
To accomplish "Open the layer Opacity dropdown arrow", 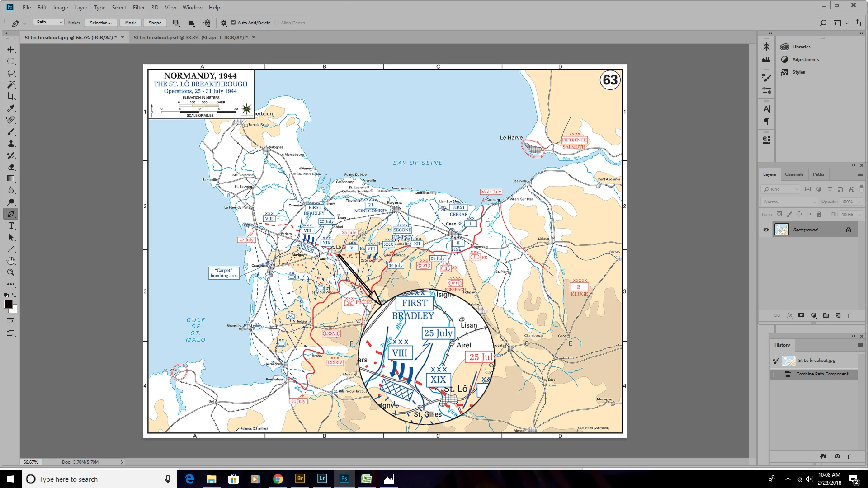I will [859, 202].
